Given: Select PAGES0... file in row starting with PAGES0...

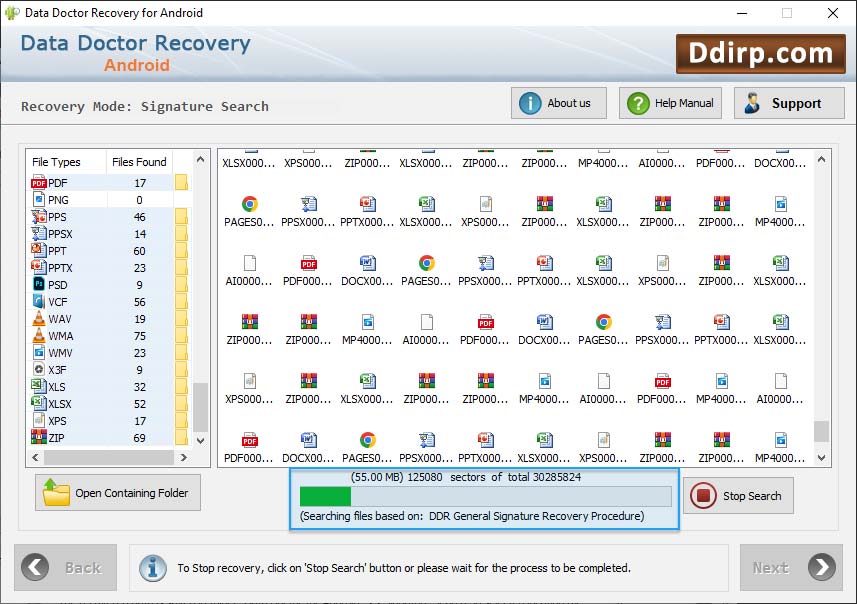Looking at the screenshot, I should pos(249,210).
